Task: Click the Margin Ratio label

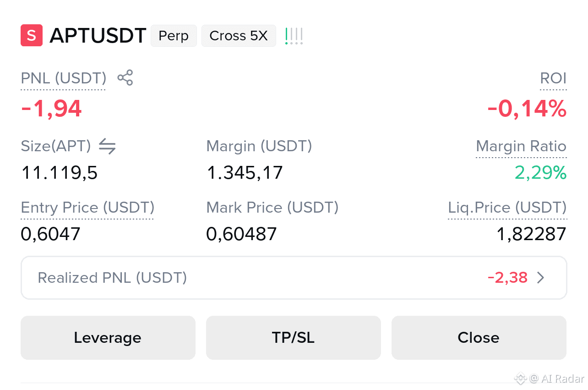Action: coord(521,146)
